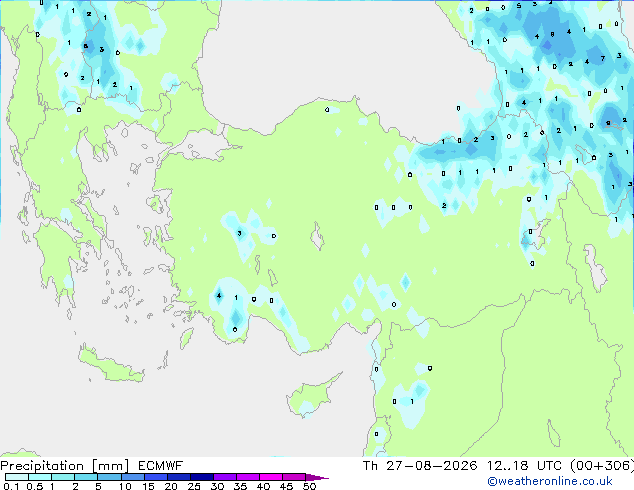Click the '12..18 UTC' time range
This screenshot has height=490, width=634.
[524, 466]
